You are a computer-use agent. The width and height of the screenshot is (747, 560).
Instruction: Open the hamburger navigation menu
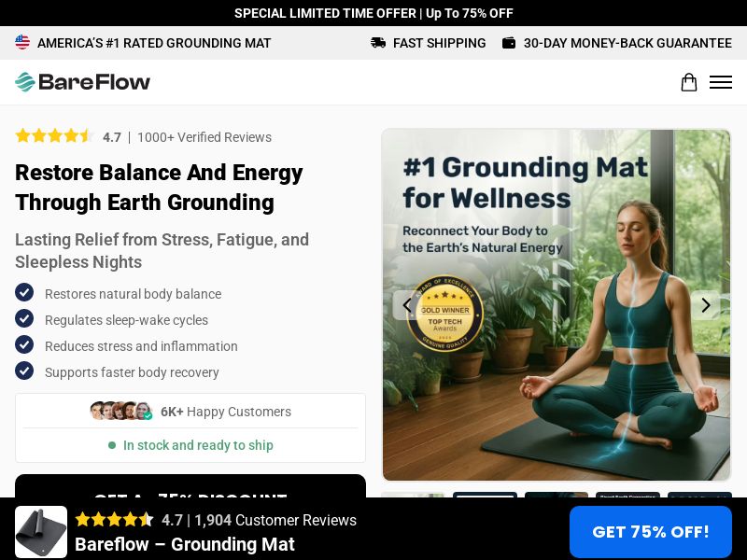(x=720, y=82)
